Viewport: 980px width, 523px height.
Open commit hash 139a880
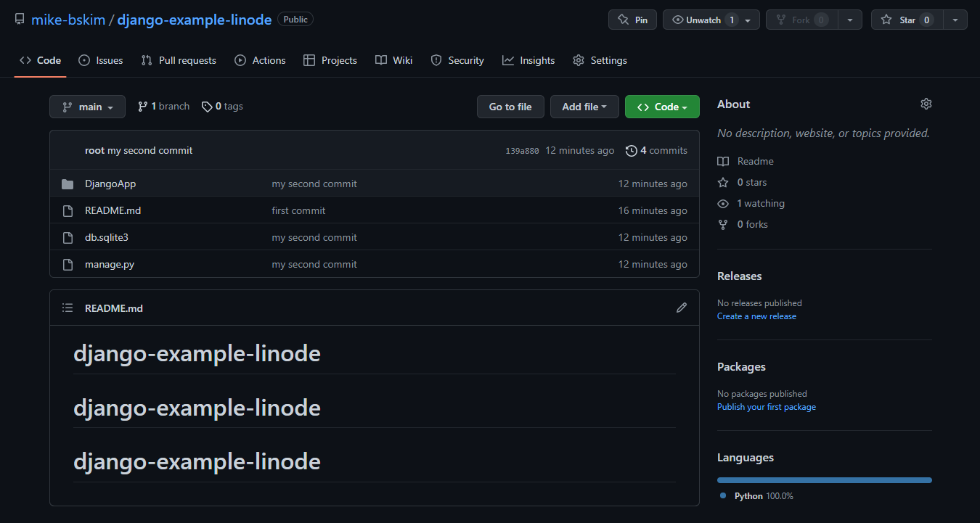pos(522,151)
